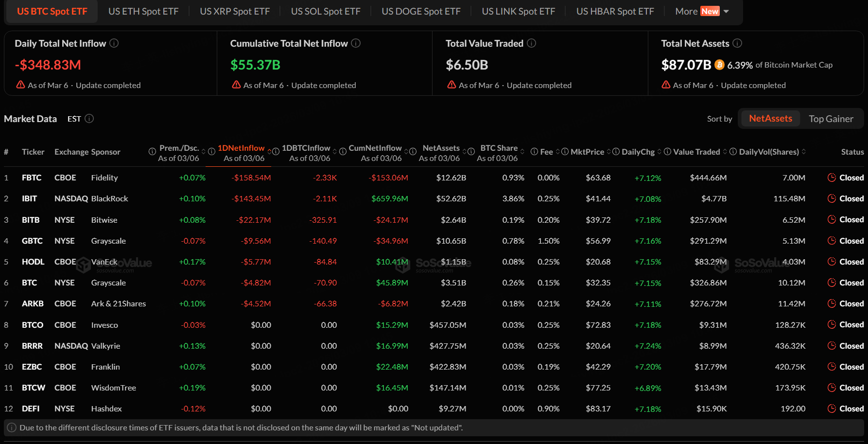Open the IBIT ticker link
Viewport: 868px width, 444px height.
pos(29,198)
